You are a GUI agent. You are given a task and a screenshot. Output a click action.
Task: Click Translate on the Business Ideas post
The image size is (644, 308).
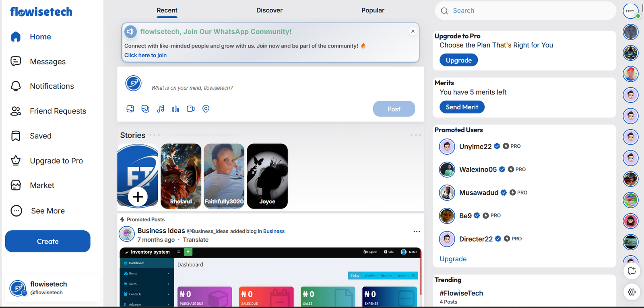pyautogui.click(x=196, y=240)
